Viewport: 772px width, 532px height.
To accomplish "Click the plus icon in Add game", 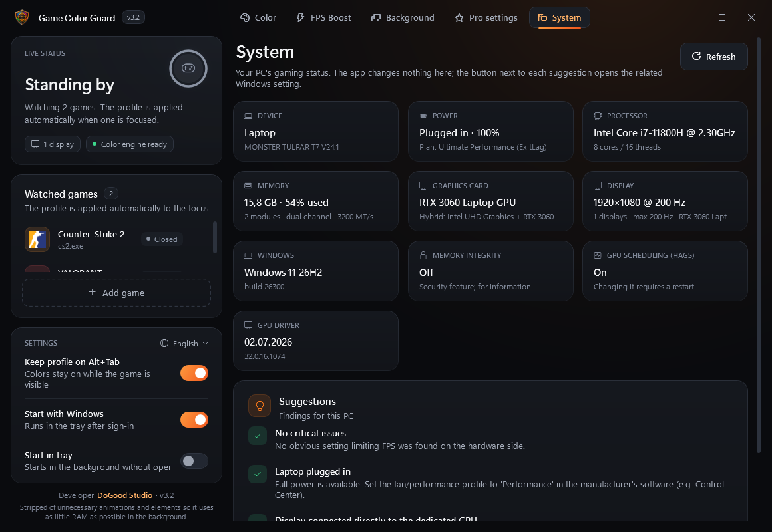I will point(92,293).
